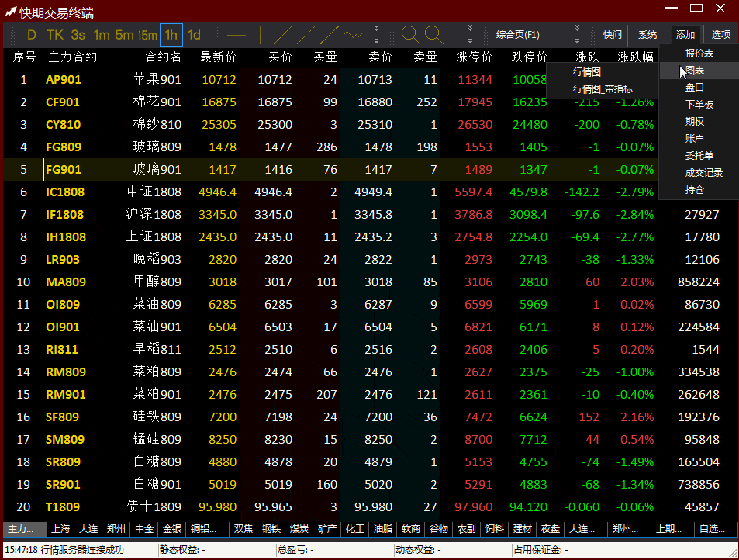The image size is (739, 560).
Task: Select the diagonal trend line tool
Action: (283, 35)
